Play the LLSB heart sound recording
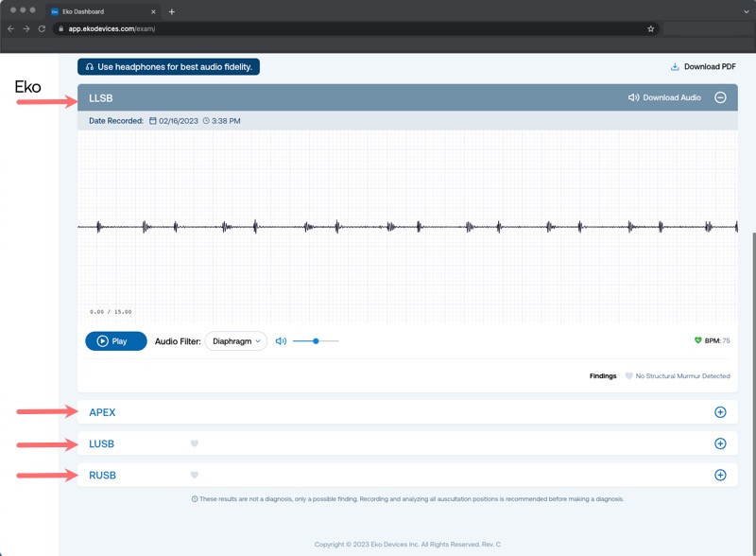The height and width of the screenshot is (556, 756). tap(116, 341)
